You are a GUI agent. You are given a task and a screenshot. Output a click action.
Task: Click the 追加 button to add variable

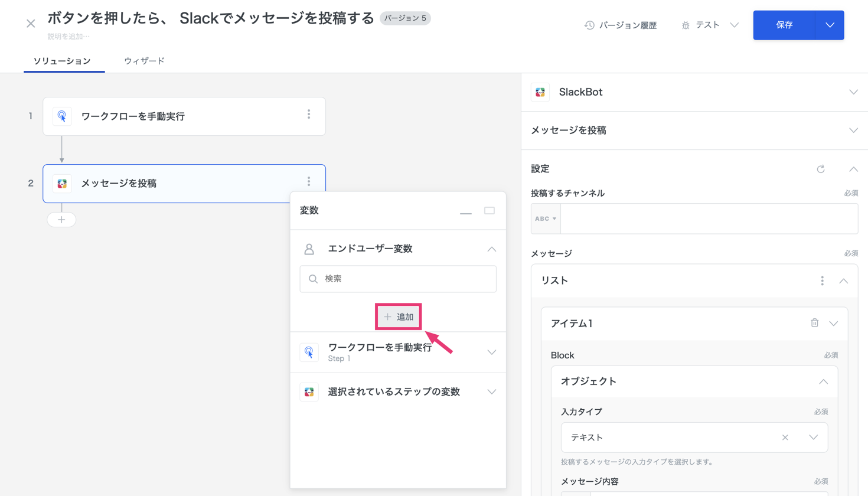click(x=399, y=317)
